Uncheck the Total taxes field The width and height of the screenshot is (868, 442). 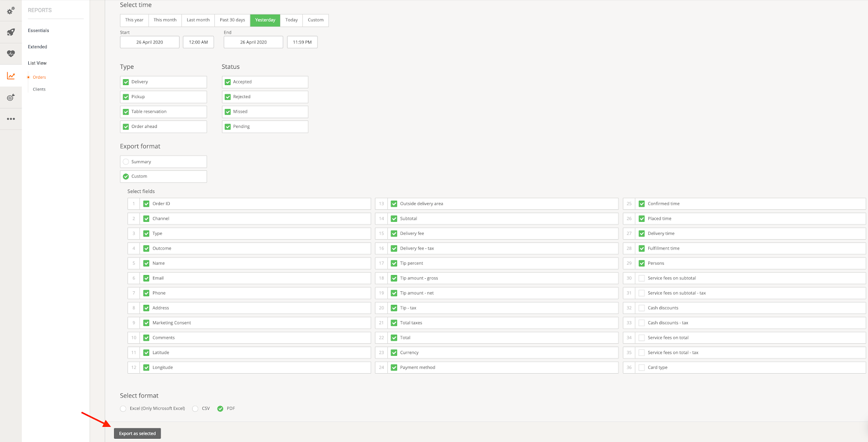point(394,323)
